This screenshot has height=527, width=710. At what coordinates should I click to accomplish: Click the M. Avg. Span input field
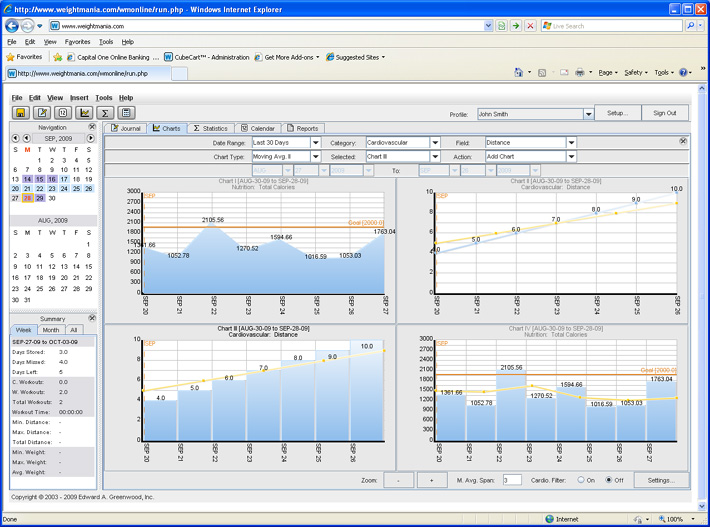pyautogui.click(x=511, y=480)
